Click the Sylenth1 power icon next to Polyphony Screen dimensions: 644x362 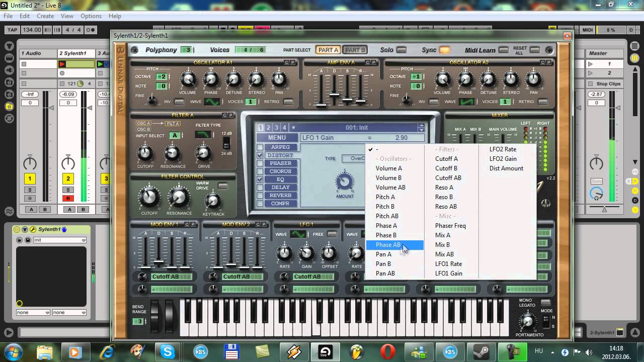point(134,50)
